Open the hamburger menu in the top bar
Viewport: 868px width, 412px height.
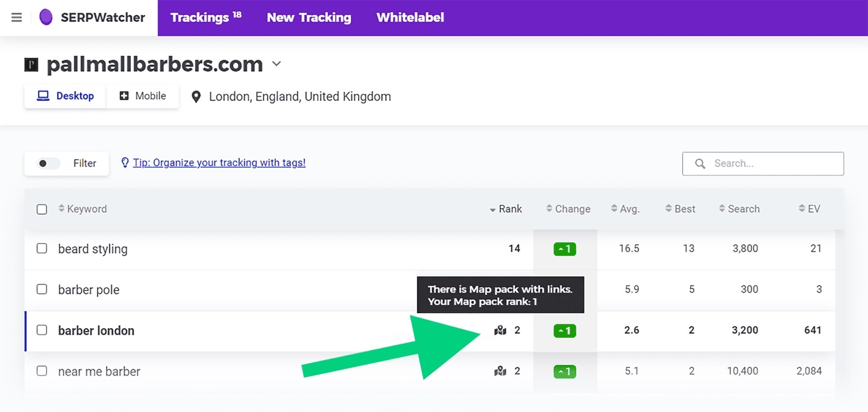coord(16,17)
